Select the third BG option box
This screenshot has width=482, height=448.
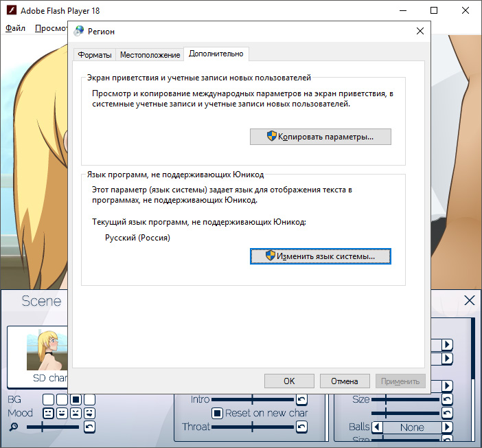(76, 399)
